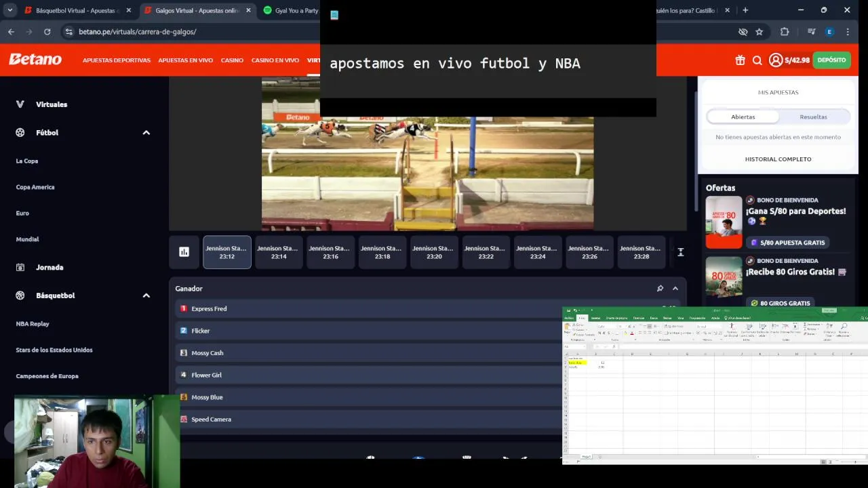
Task: Pin the Ganador market
Action: 660,289
